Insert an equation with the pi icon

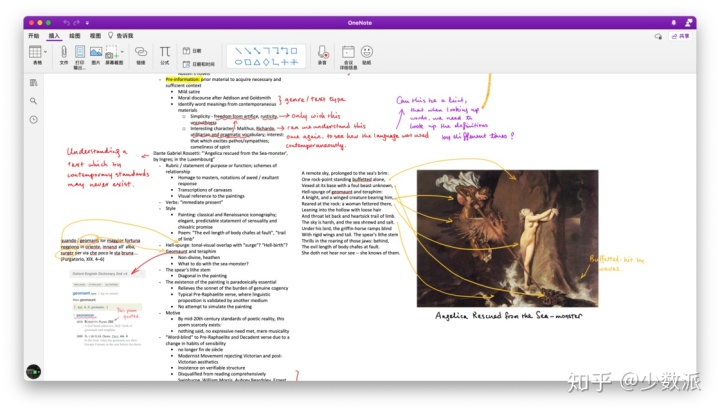pos(165,51)
